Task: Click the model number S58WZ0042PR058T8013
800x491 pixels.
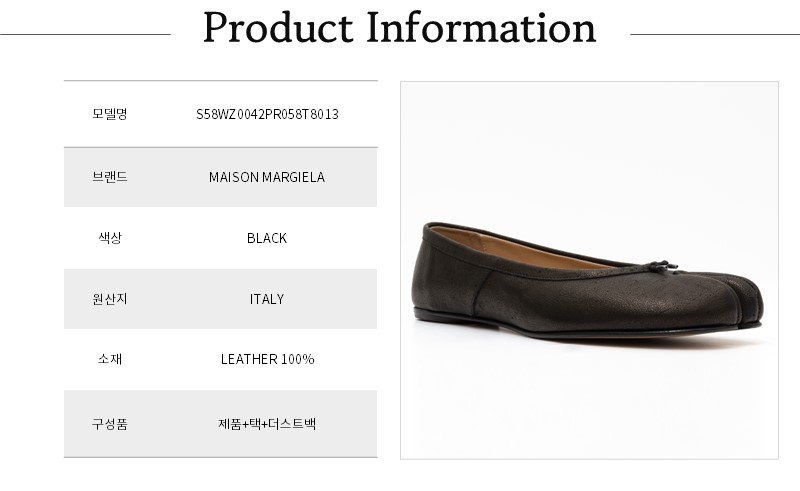Action: (267, 114)
